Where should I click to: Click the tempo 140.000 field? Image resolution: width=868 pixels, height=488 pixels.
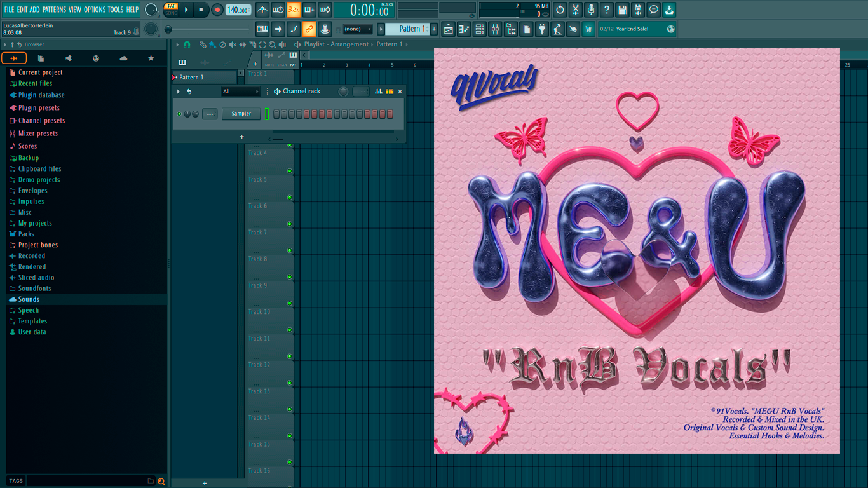pyautogui.click(x=238, y=10)
